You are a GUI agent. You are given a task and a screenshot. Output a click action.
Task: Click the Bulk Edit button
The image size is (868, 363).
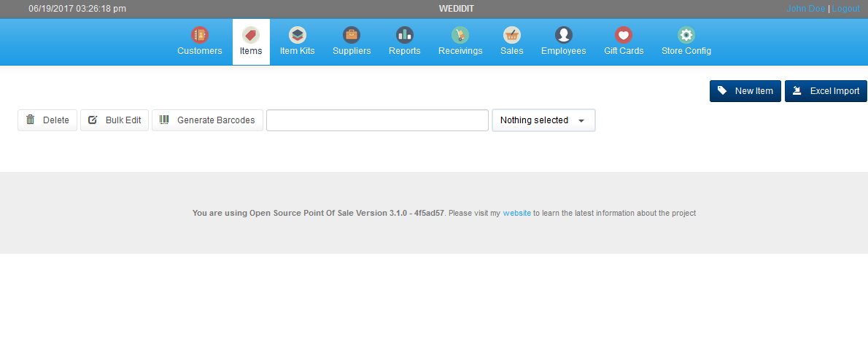coord(115,120)
